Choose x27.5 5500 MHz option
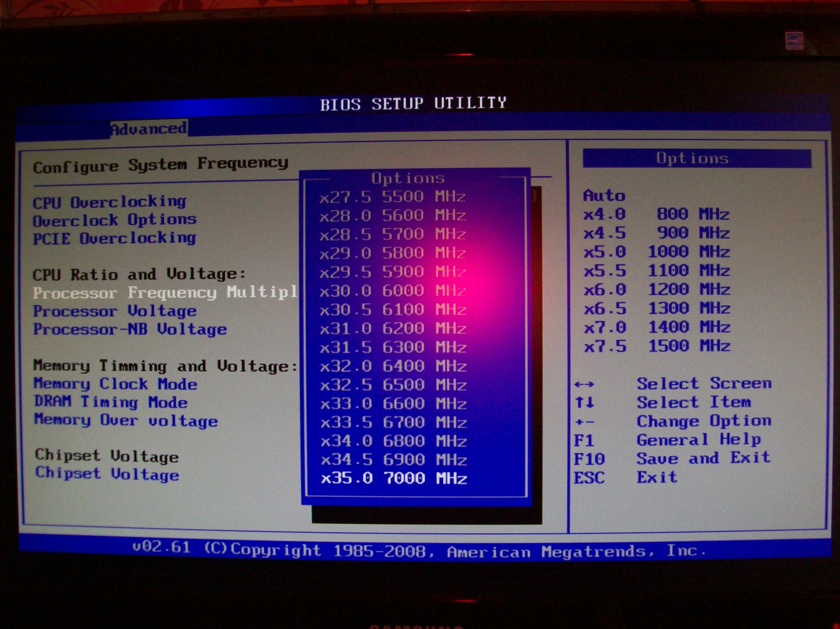 pos(393,197)
